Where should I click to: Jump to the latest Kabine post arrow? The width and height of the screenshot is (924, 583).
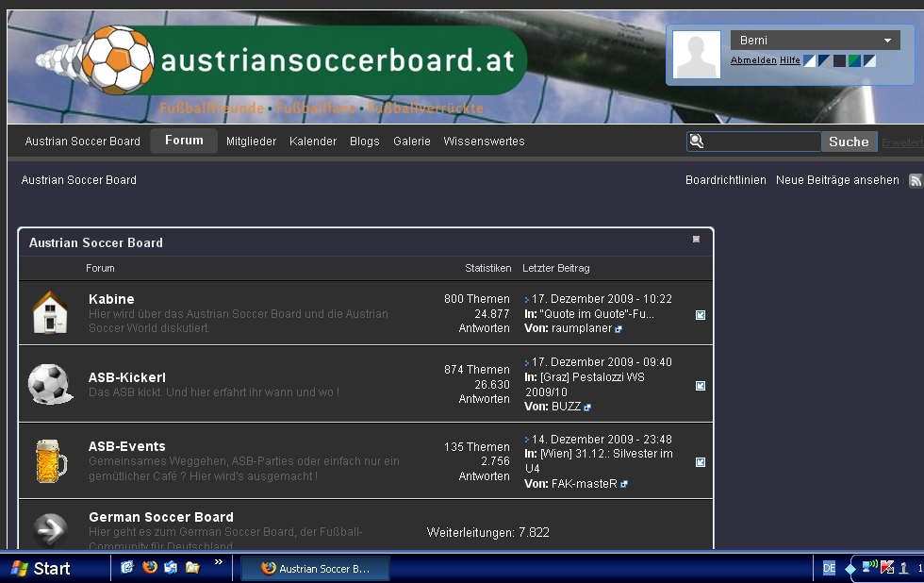527,299
